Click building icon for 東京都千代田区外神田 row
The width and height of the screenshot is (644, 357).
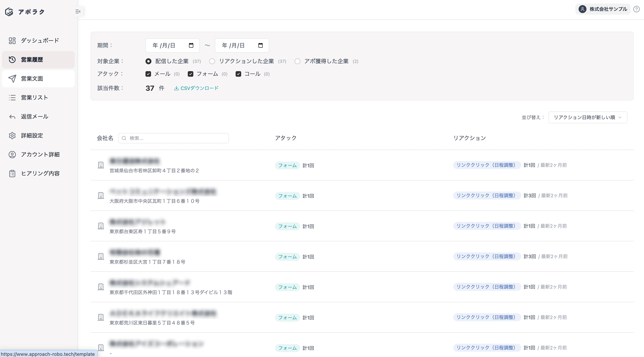(x=101, y=287)
